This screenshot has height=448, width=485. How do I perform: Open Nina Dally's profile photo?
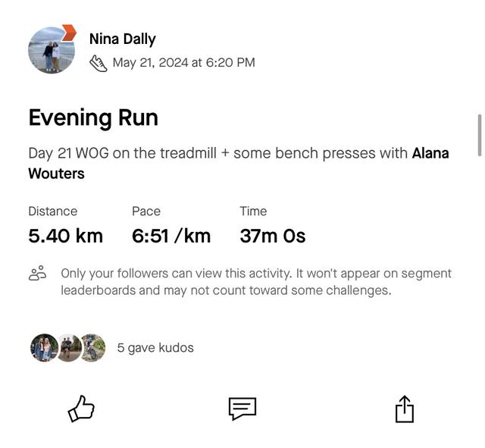pyautogui.click(x=51, y=51)
